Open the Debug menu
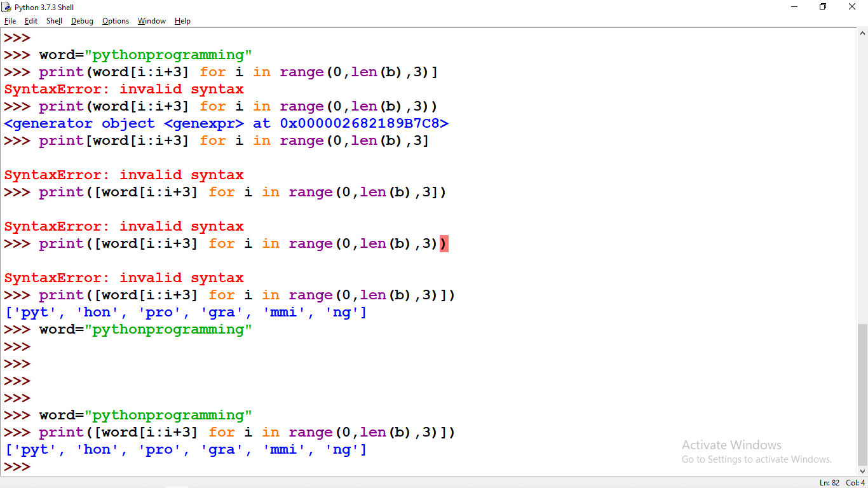 tap(82, 20)
